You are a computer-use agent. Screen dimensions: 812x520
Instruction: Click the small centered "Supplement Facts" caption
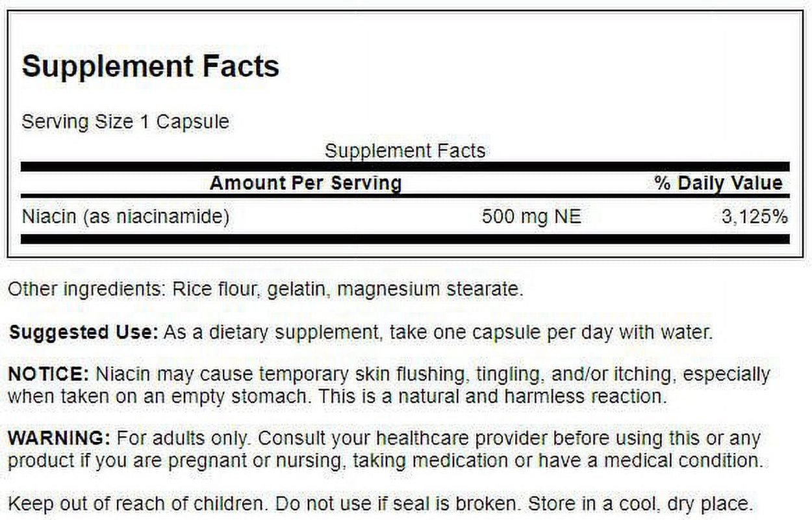(x=405, y=151)
